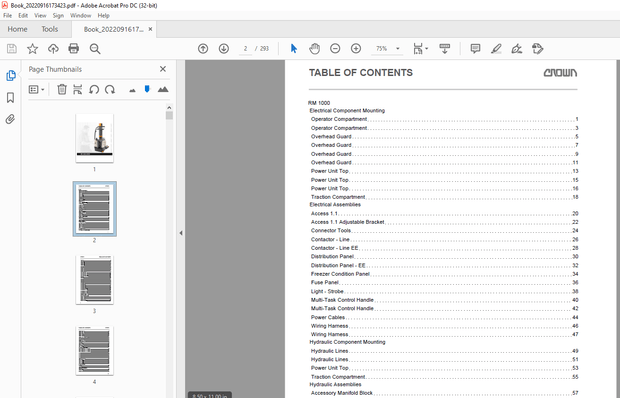The image size is (620, 398).
Task: Select the Highlight text pen tool
Action: [x=496, y=49]
